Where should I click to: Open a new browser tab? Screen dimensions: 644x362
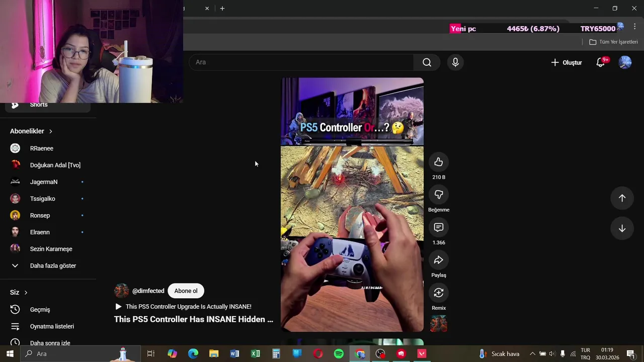pos(222,9)
